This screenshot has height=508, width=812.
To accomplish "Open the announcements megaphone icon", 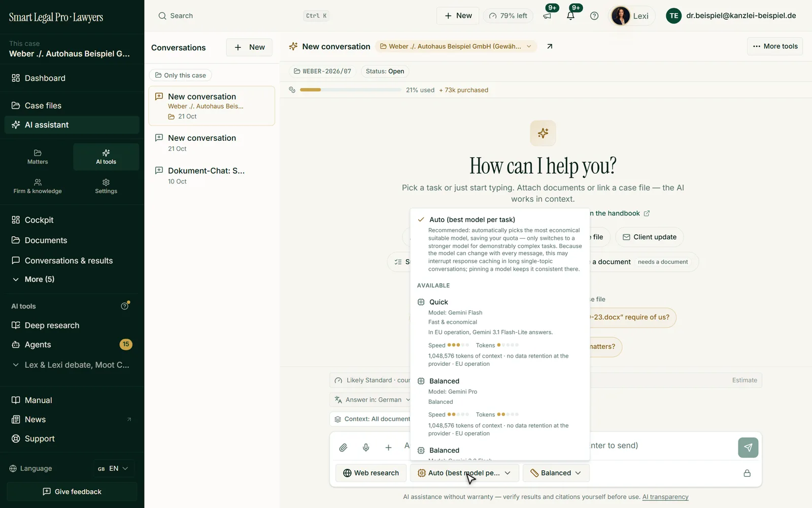I will 547,16.
